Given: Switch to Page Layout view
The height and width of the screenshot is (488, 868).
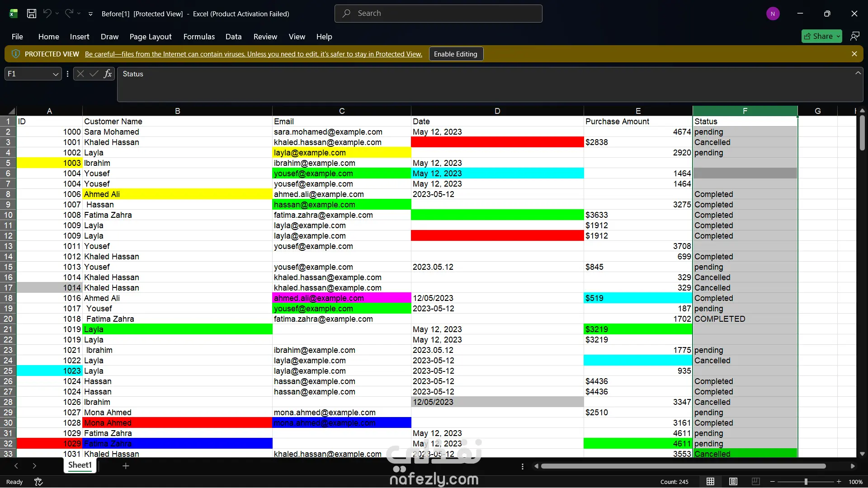Looking at the screenshot, I should point(733,482).
